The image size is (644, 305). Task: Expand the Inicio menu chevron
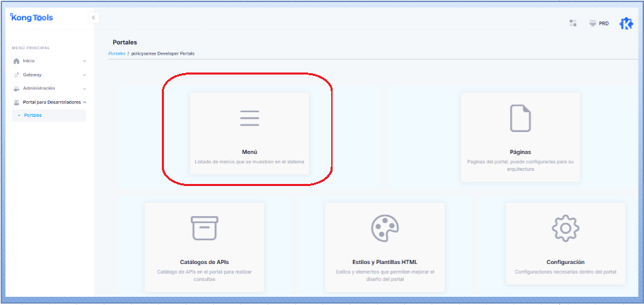pos(85,61)
